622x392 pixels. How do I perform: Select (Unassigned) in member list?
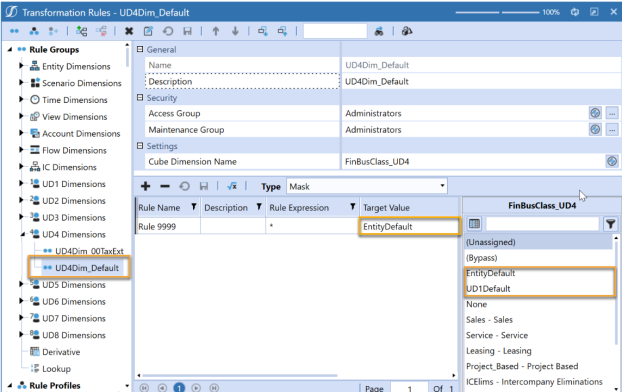point(539,242)
